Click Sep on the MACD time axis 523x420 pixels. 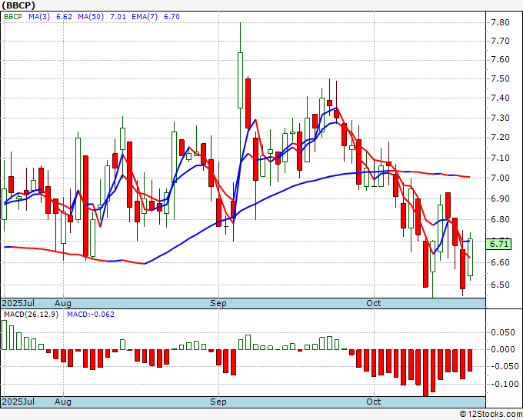click(218, 402)
